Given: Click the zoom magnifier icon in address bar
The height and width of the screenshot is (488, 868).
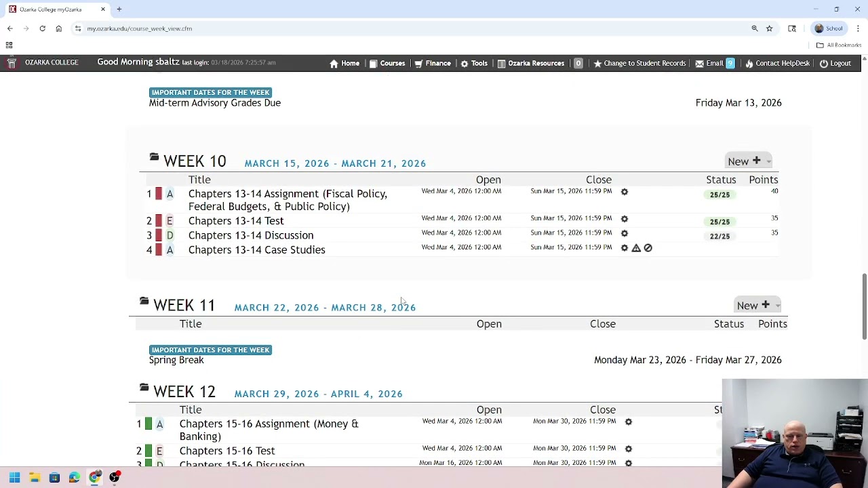Looking at the screenshot, I should tap(755, 28).
